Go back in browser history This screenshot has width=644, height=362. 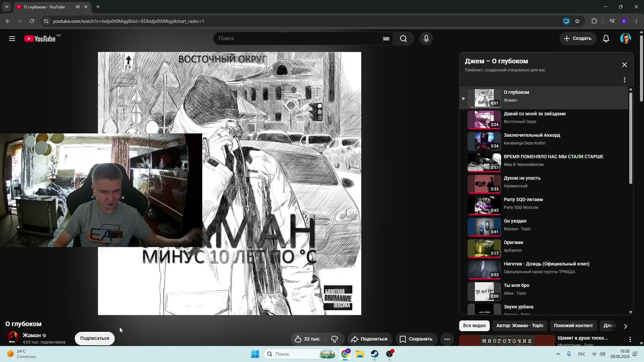[8, 21]
